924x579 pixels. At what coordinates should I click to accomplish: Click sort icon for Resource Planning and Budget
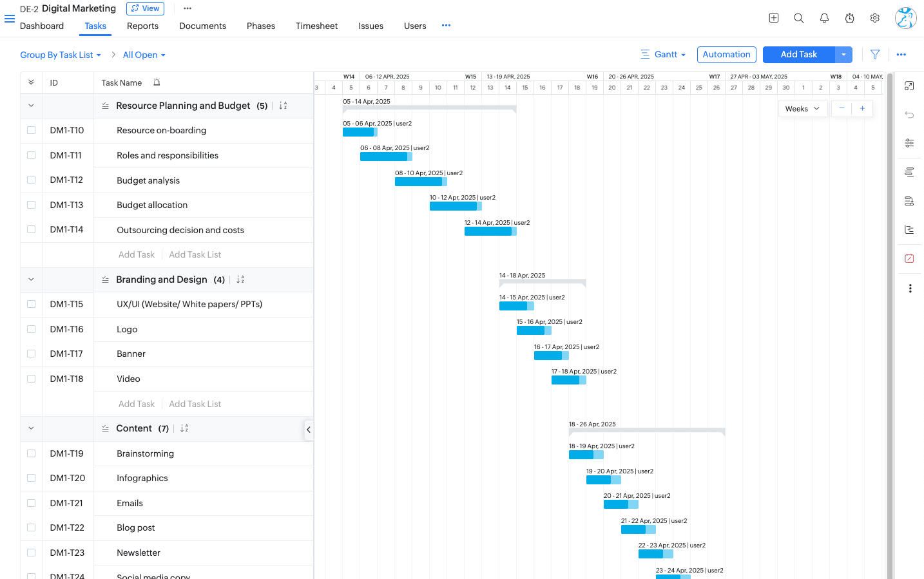click(x=283, y=106)
